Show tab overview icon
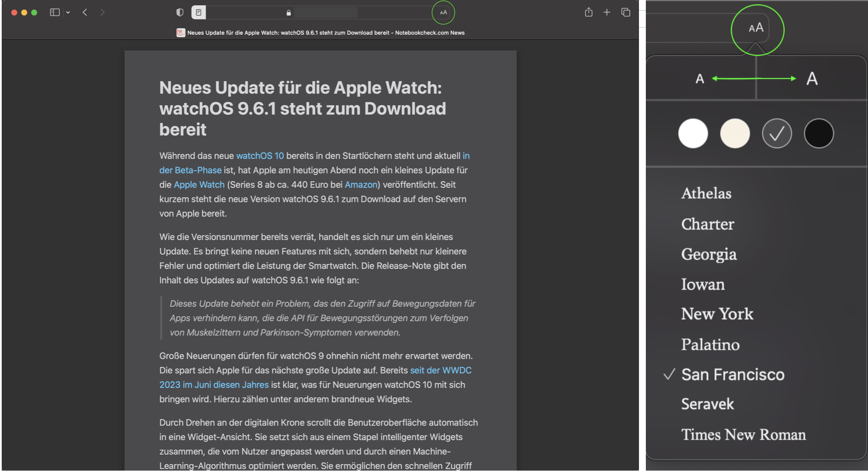 [626, 12]
